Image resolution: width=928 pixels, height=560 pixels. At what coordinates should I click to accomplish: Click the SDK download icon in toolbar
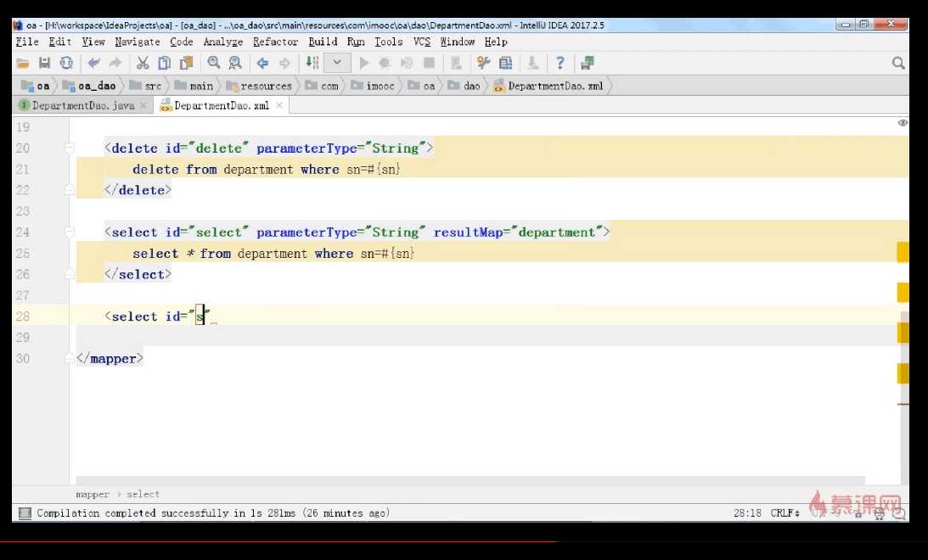[532, 64]
